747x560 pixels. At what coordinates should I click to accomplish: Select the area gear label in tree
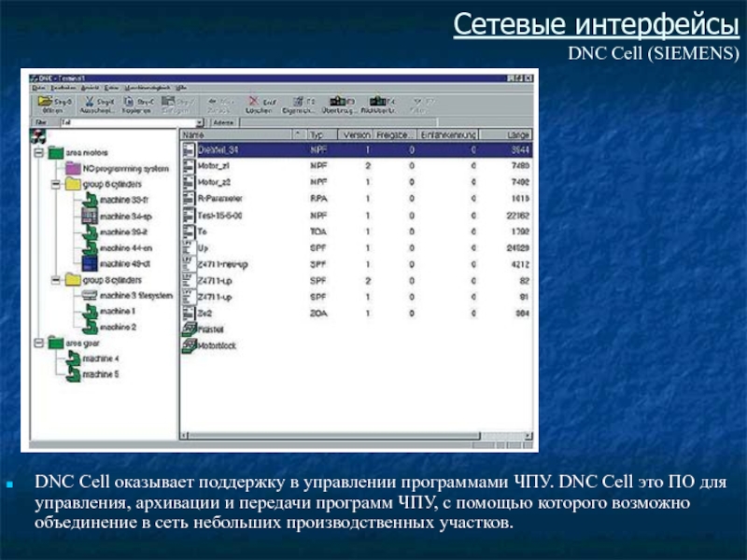(82, 343)
